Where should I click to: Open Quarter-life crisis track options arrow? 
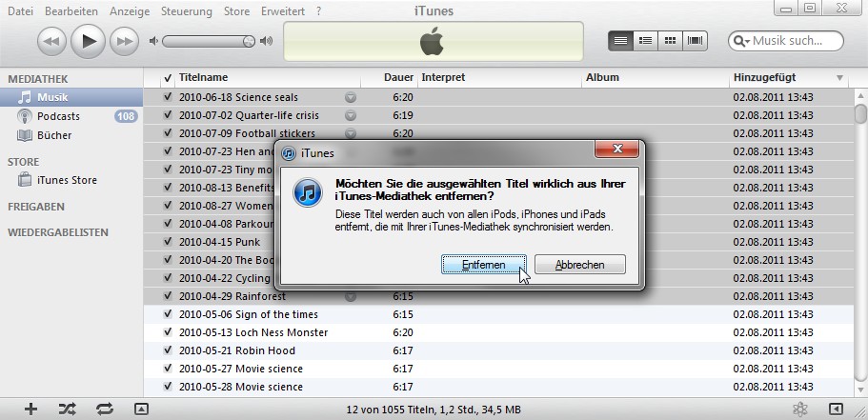coord(351,115)
